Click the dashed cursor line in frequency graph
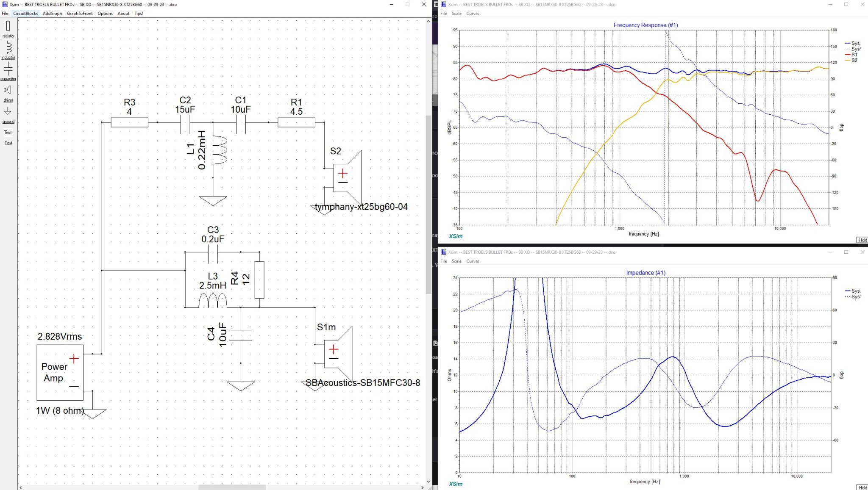 tap(665, 127)
